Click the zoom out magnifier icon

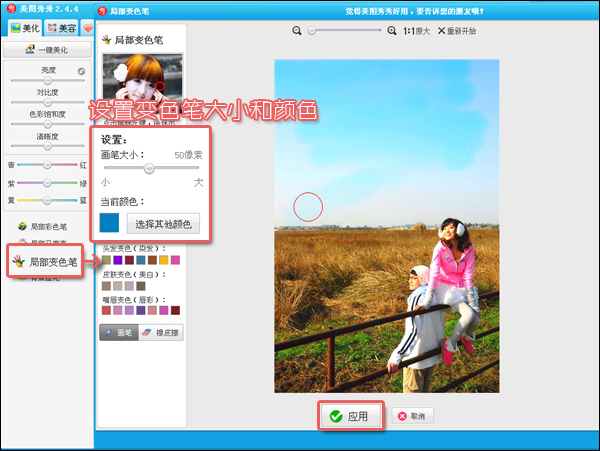297,31
